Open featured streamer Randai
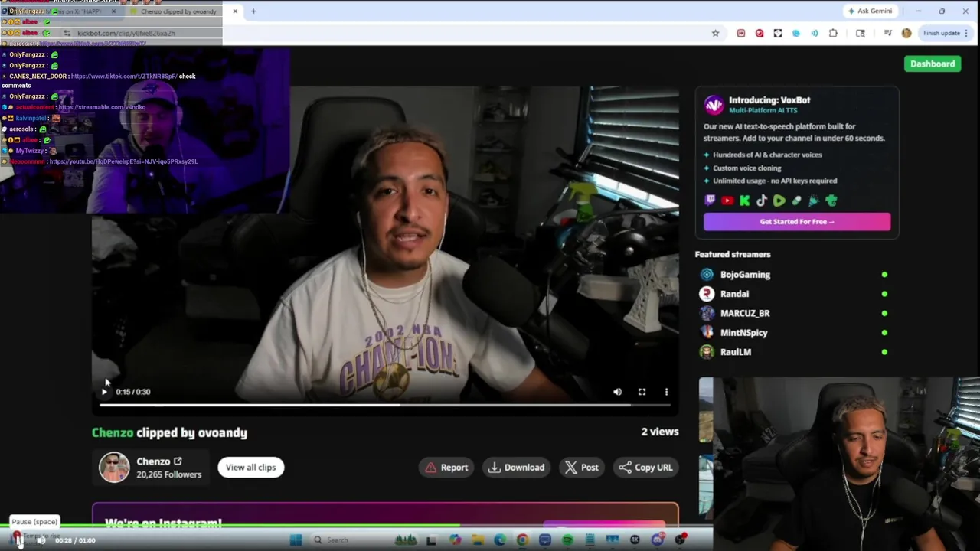Screen dimensions: 980x551 coord(734,294)
